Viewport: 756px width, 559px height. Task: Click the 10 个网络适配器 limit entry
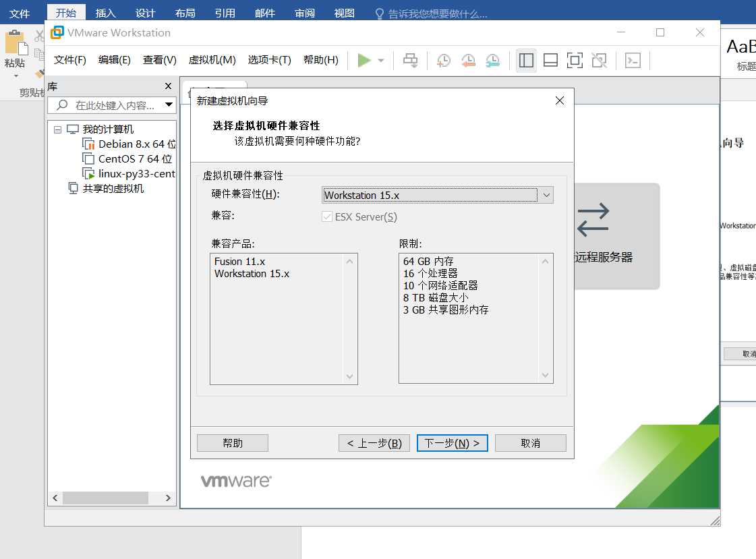pos(440,285)
